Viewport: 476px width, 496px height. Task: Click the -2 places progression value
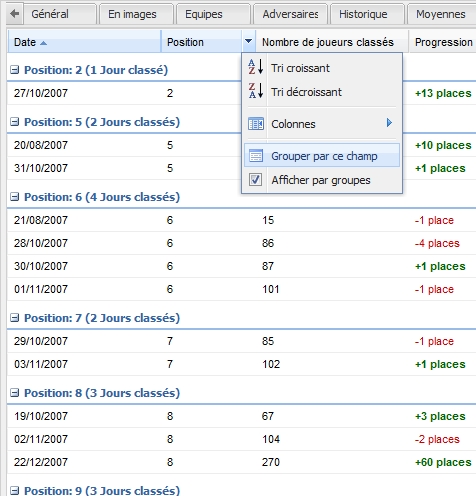coord(437,439)
